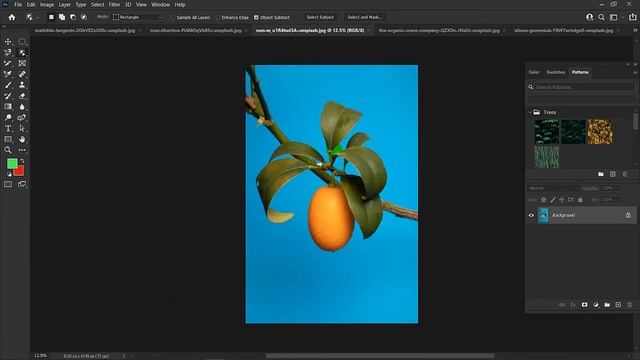
Task: Change the screen mode
Action: pyautogui.click(x=22, y=184)
